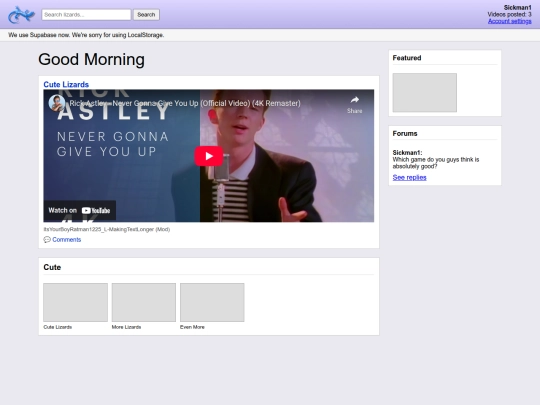Image resolution: width=540 pixels, height=405 pixels.
Task: Open the Cute Lizards thumbnail
Action: [75, 302]
